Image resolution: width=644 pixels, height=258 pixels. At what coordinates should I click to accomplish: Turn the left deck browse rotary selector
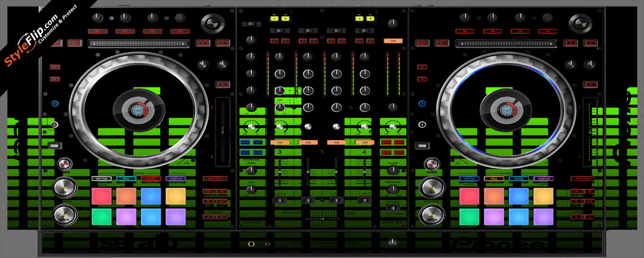[x=213, y=23]
